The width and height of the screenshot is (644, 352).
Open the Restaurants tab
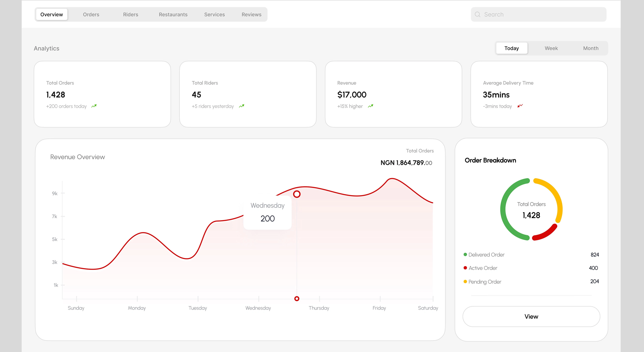click(x=173, y=14)
